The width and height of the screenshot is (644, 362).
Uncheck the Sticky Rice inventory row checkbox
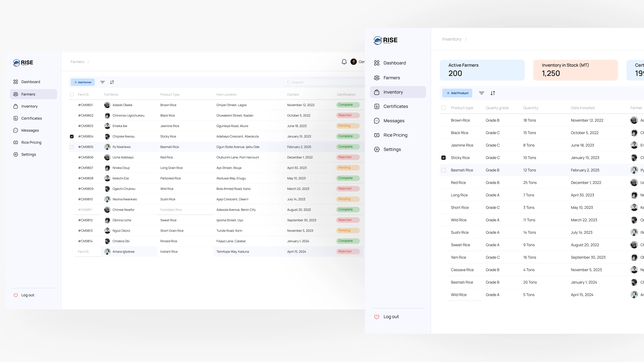tap(443, 158)
